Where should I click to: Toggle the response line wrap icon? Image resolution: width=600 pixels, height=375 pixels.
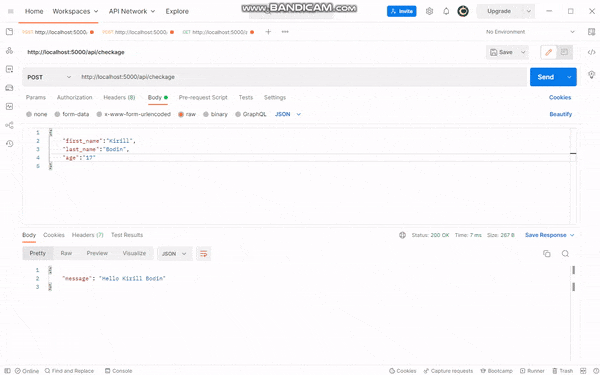(x=204, y=253)
